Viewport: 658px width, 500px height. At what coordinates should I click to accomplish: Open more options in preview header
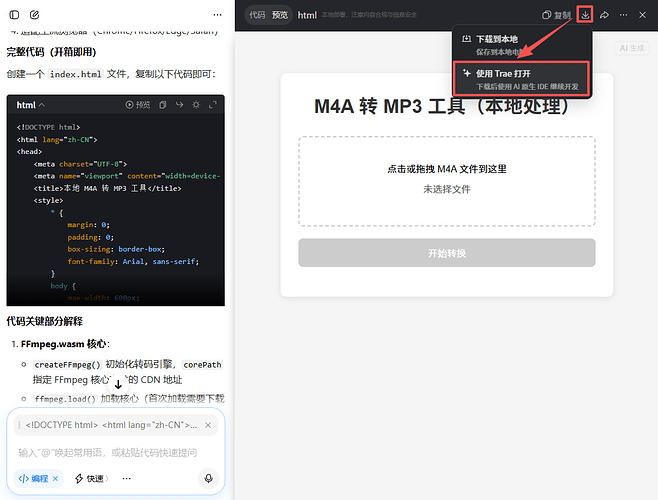(625, 15)
